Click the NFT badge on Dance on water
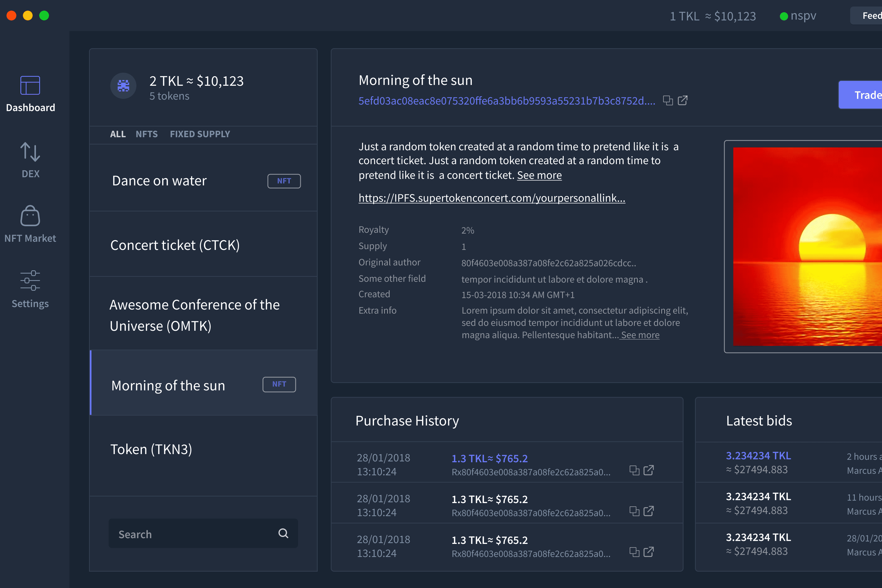 [284, 181]
